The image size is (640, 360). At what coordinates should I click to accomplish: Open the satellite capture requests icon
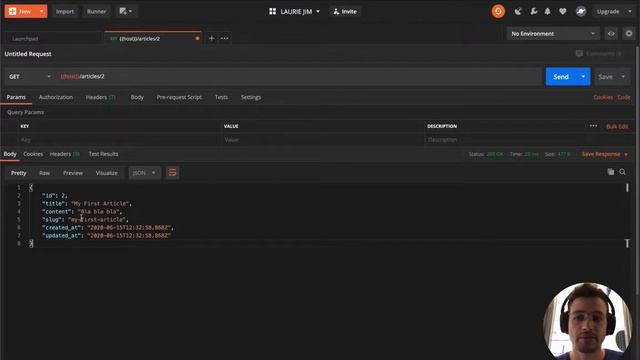(518, 11)
